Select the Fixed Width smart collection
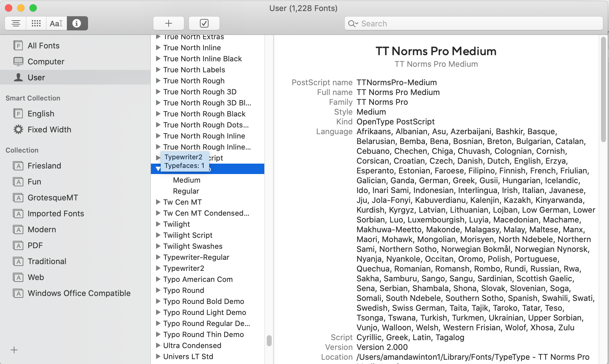 (x=49, y=130)
